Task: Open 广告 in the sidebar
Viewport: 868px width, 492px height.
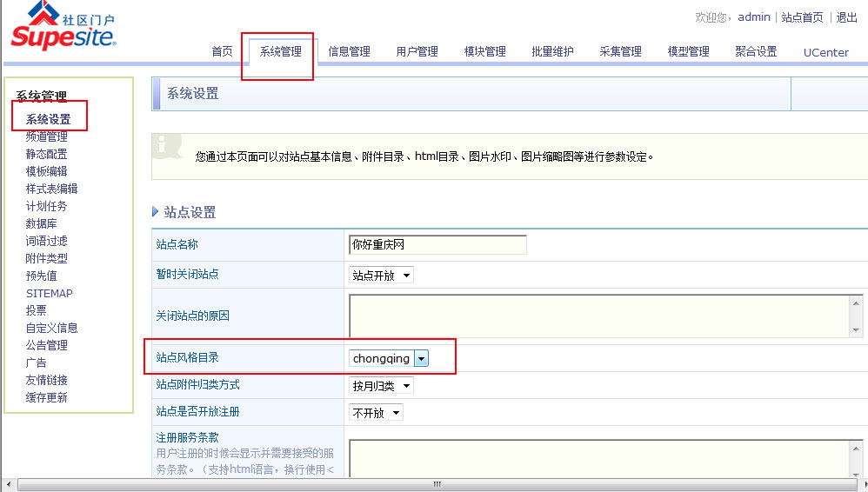Action: point(36,363)
